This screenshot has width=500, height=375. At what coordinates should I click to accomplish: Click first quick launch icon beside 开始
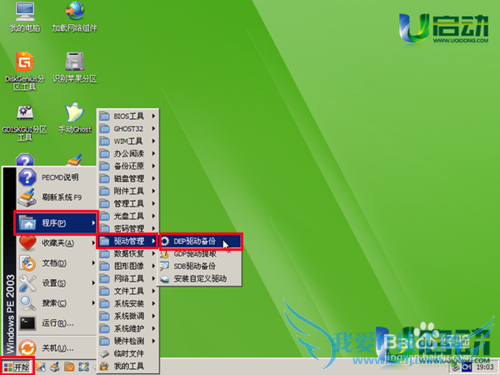41,367
